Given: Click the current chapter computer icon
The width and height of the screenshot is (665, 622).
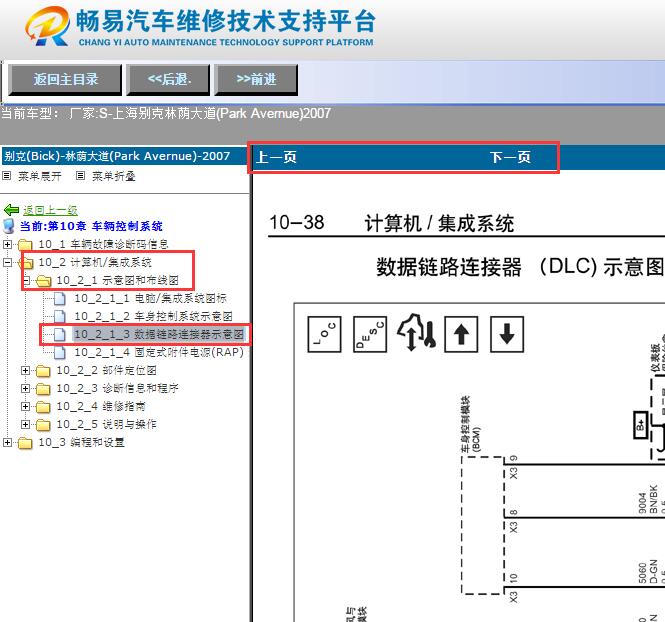Looking at the screenshot, I should 9,226.
